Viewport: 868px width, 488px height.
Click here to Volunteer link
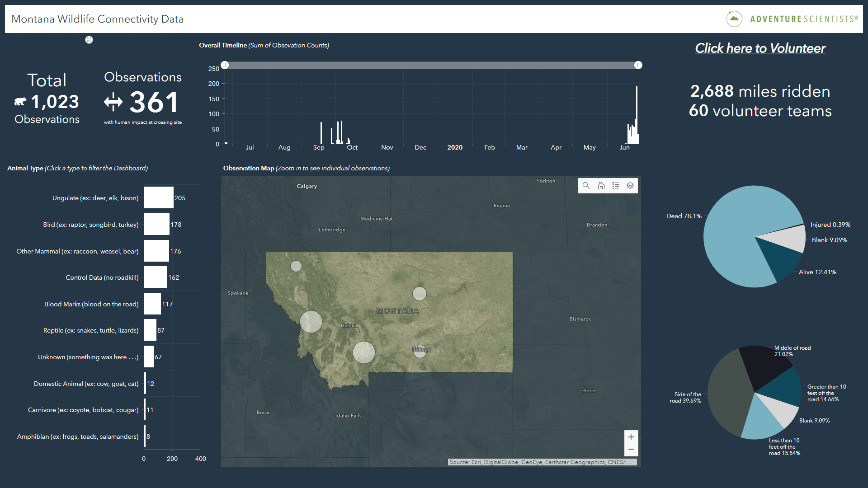[760, 48]
